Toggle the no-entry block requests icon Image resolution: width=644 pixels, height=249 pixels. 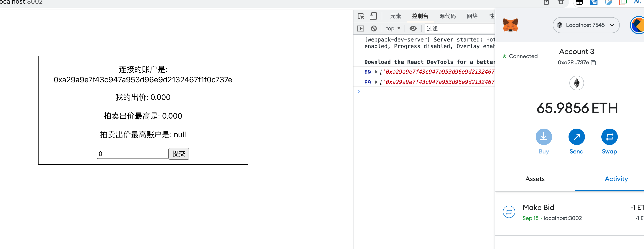pyautogui.click(x=373, y=28)
